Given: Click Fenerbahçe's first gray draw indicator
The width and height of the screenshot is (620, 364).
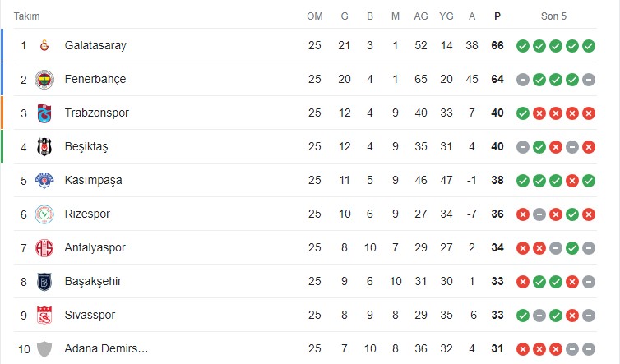Looking at the screenshot, I should point(523,80).
